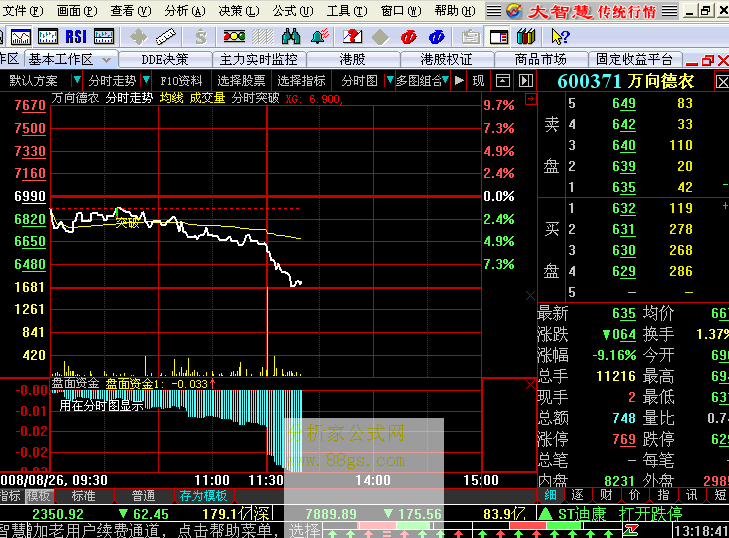Open the books library icon
Image resolution: width=729 pixels, height=538 pixels.
526,36
